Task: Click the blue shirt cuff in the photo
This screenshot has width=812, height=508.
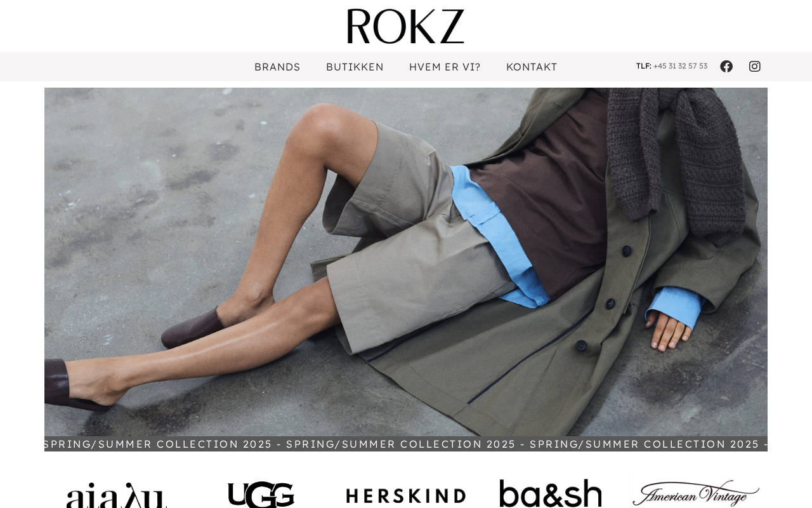Action: 676,307
